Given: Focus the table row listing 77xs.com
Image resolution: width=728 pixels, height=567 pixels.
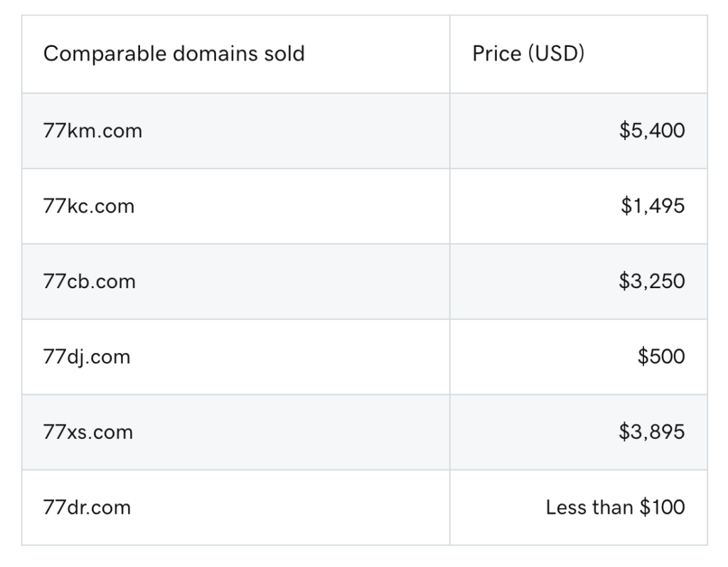Looking at the screenshot, I should click(364, 432).
